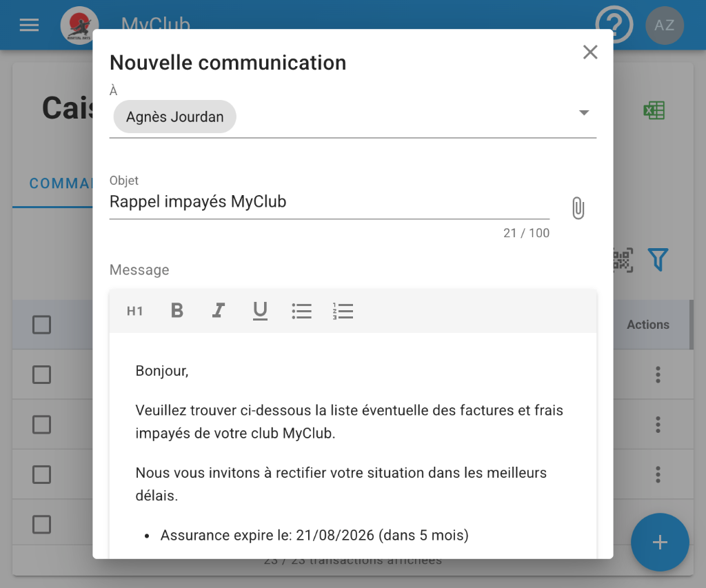Viewport: 706px width, 588px height.
Task: Open the first row actions menu
Action: click(x=658, y=375)
